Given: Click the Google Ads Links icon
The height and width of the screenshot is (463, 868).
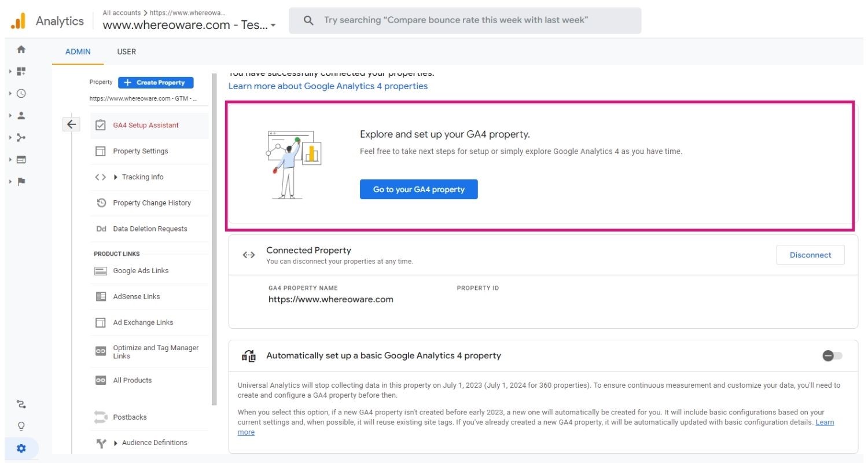Looking at the screenshot, I should tap(101, 270).
